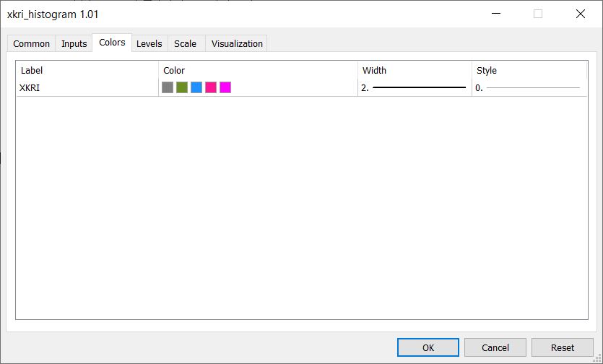Open the line Style dropdown for XKRI

tap(529, 87)
